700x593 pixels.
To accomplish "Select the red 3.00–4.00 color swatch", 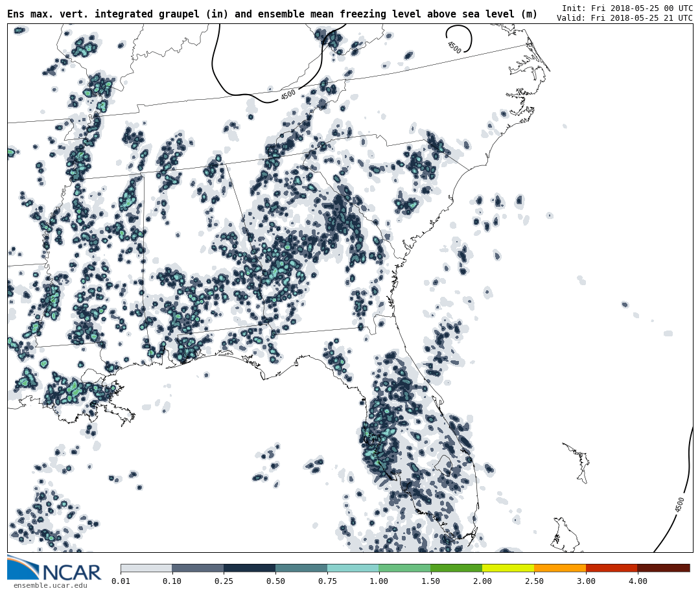I will (611, 568).
